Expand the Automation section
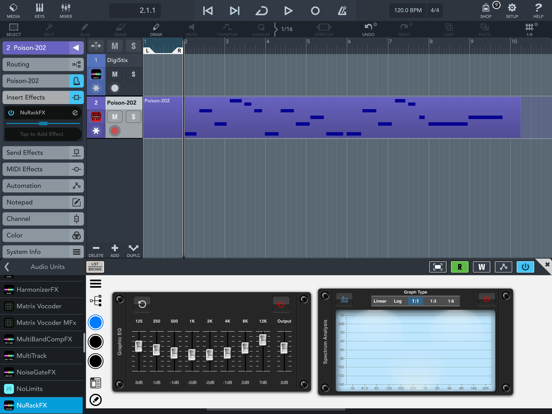 point(43,186)
